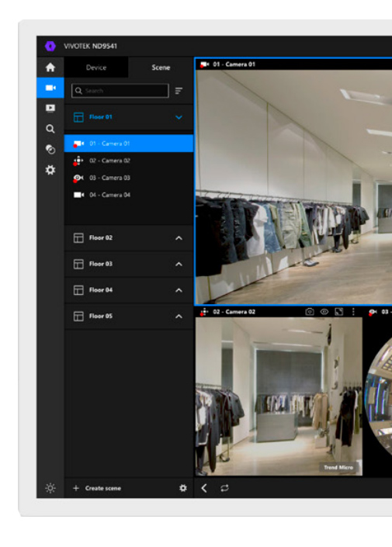The width and height of the screenshot is (392, 547).
Task: Open the more options menu on Camera 02
Action: (353, 312)
